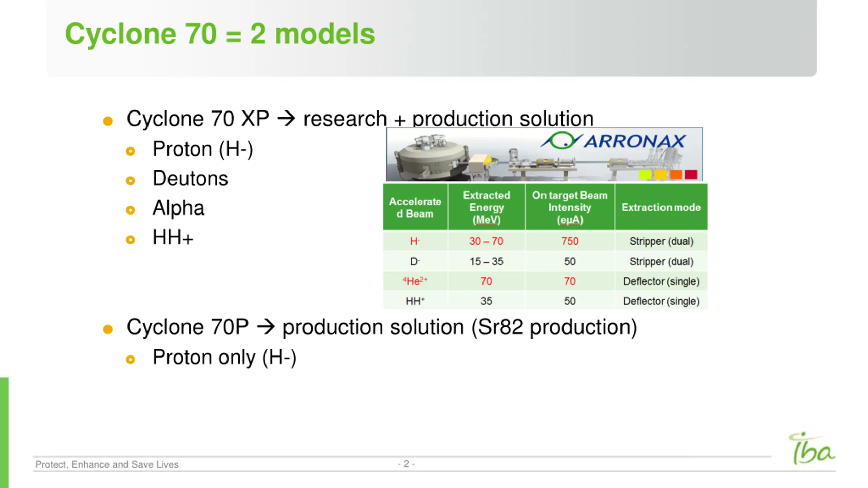
Task: Click the 'Alpha' sub-bullet
Action: [178, 208]
